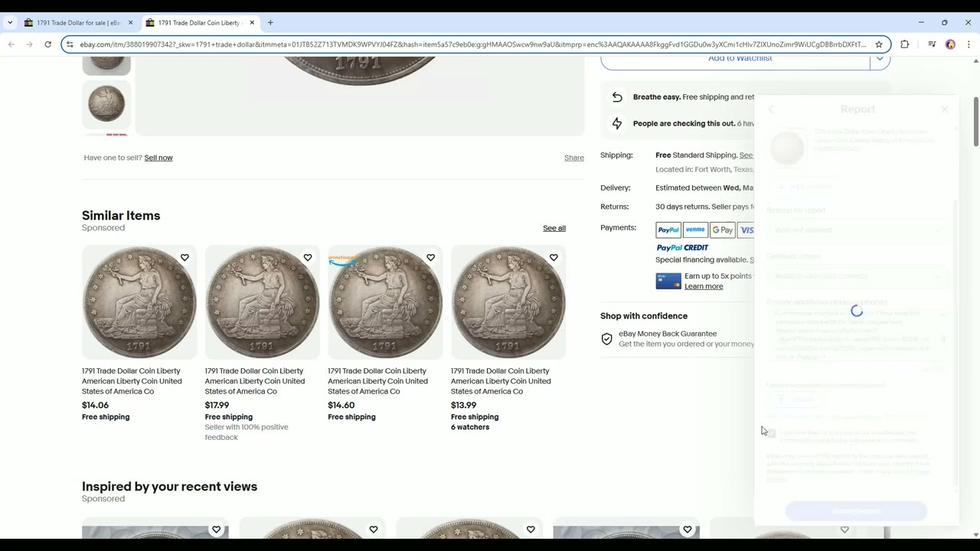Select the 1791 Trade Dollar Coin Liberty tab
Image resolution: width=980 pixels, height=551 pixels.
pos(201,23)
